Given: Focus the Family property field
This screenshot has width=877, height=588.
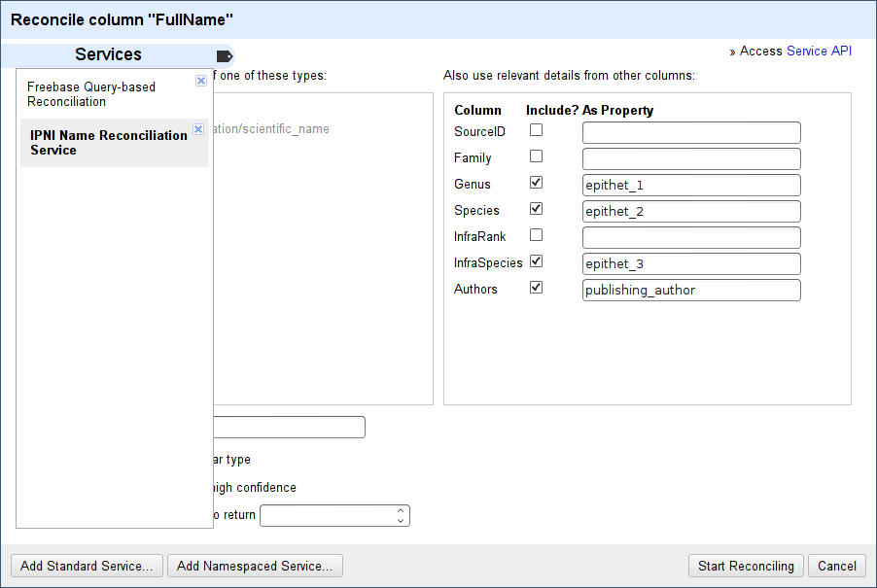Looking at the screenshot, I should [691, 159].
